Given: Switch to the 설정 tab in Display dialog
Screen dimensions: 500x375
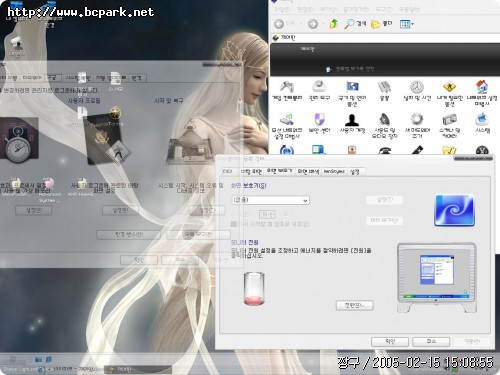Looking at the screenshot, I should pos(355,171).
